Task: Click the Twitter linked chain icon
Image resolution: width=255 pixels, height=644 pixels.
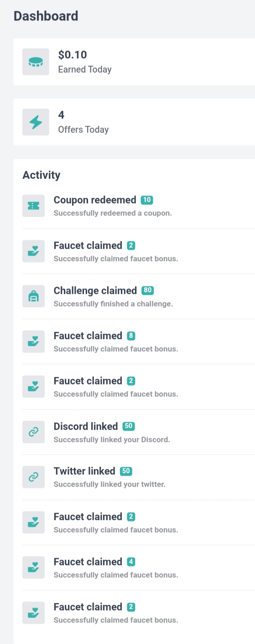Action: click(34, 477)
